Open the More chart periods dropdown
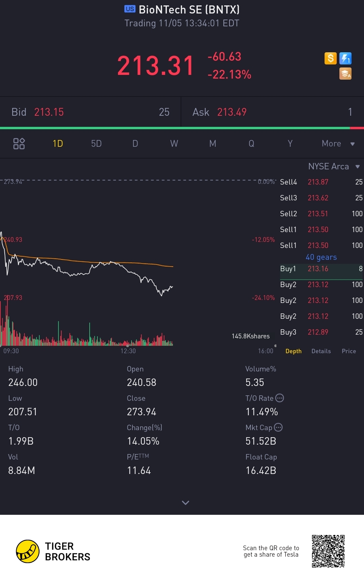The width and height of the screenshot is (364, 588). 338,144
